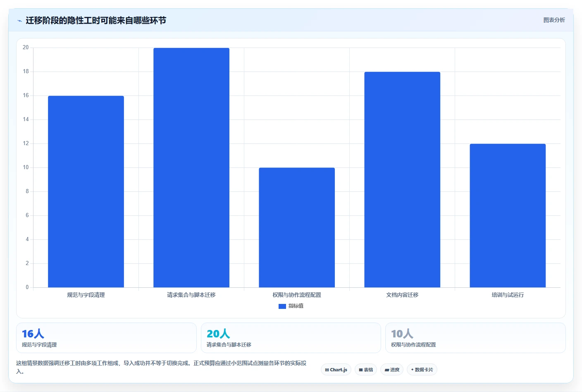Click the y-axis value 0

(27, 287)
